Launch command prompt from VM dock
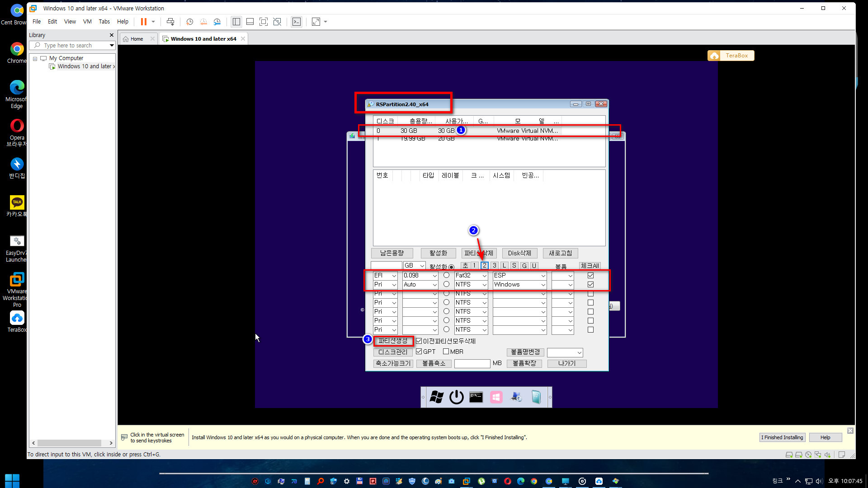This screenshot has height=488, width=868. [x=476, y=397]
